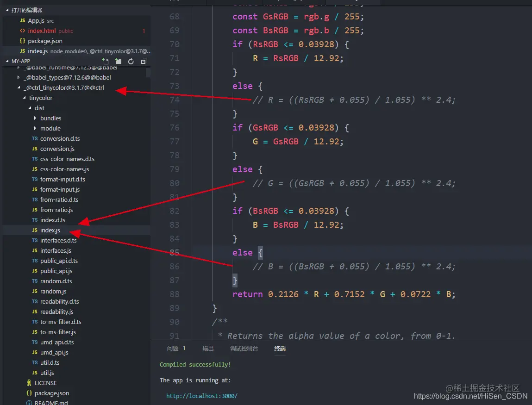This screenshot has height=405, width=532.
Task: Open readability.js file
Action: tap(56, 312)
